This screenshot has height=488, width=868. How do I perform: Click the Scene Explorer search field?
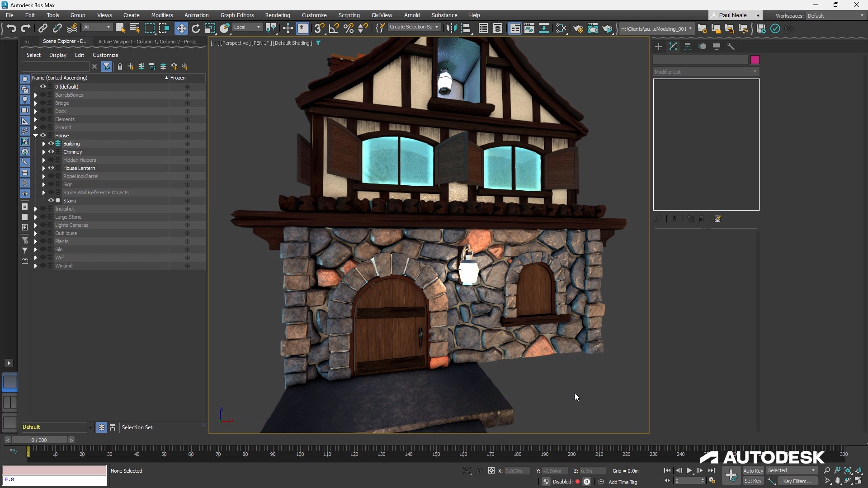click(x=55, y=66)
